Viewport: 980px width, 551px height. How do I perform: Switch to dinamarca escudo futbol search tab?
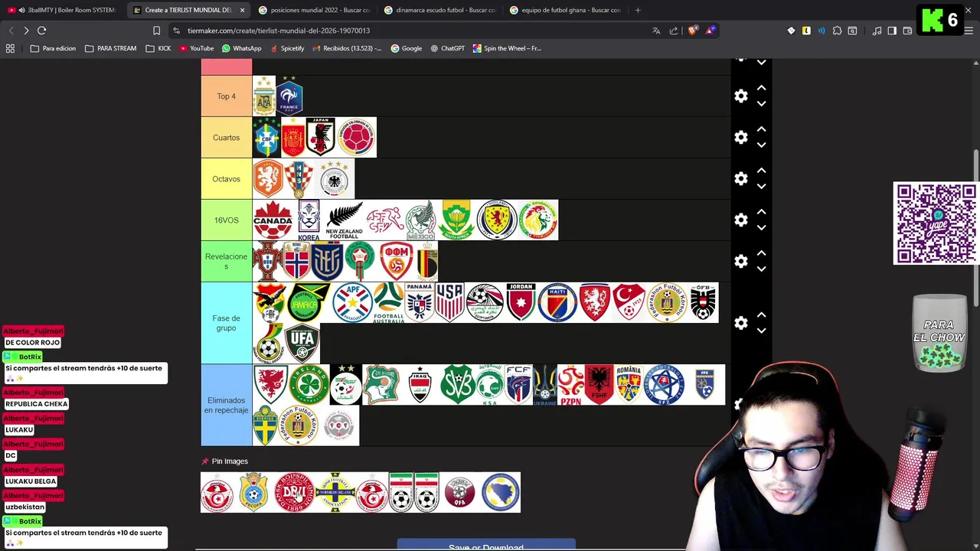point(440,10)
